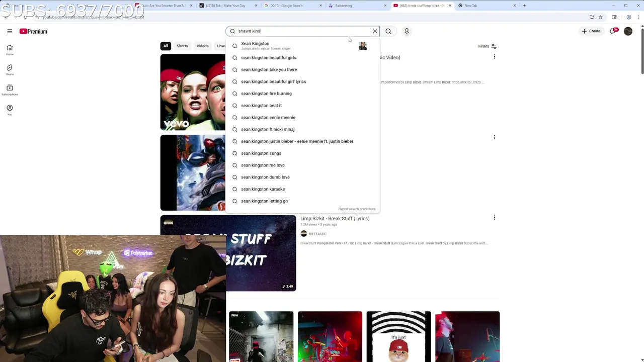This screenshot has height=362, width=644.
Task: Open the Chrome three-dot menu
Action: [637, 17]
